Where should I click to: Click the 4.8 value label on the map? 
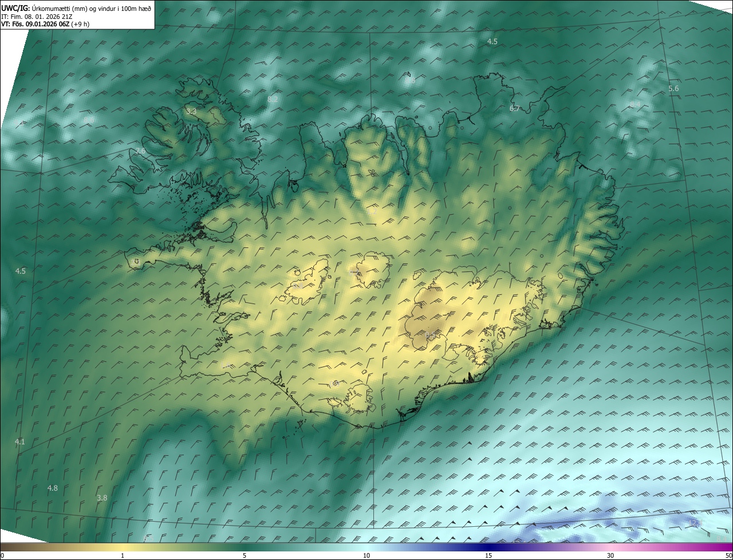click(x=53, y=488)
